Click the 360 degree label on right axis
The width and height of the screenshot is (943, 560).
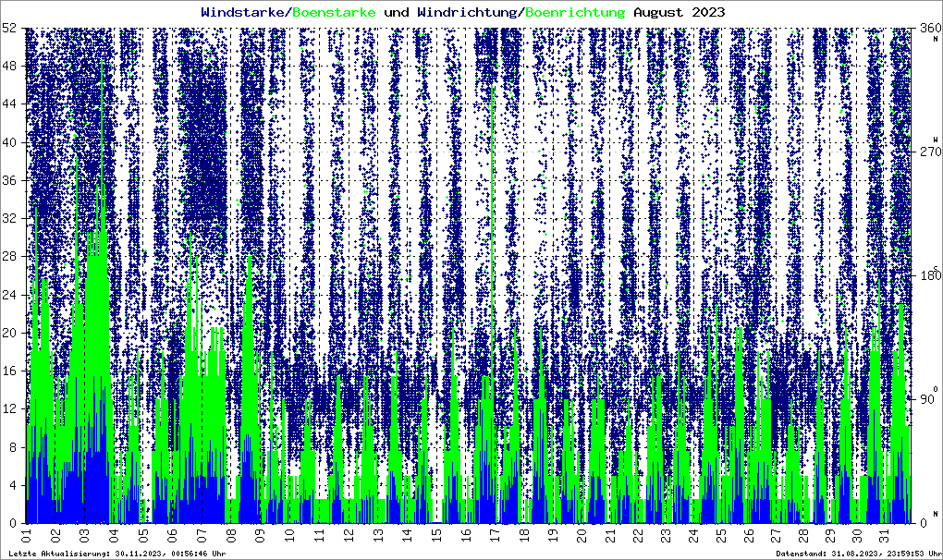click(x=925, y=30)
